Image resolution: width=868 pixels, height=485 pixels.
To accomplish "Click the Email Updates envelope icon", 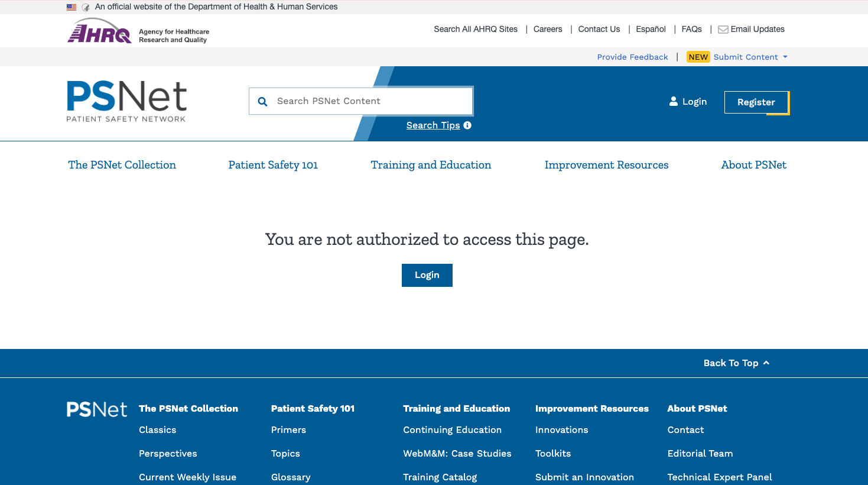I will pyautogui.click(x=723, y=29).
